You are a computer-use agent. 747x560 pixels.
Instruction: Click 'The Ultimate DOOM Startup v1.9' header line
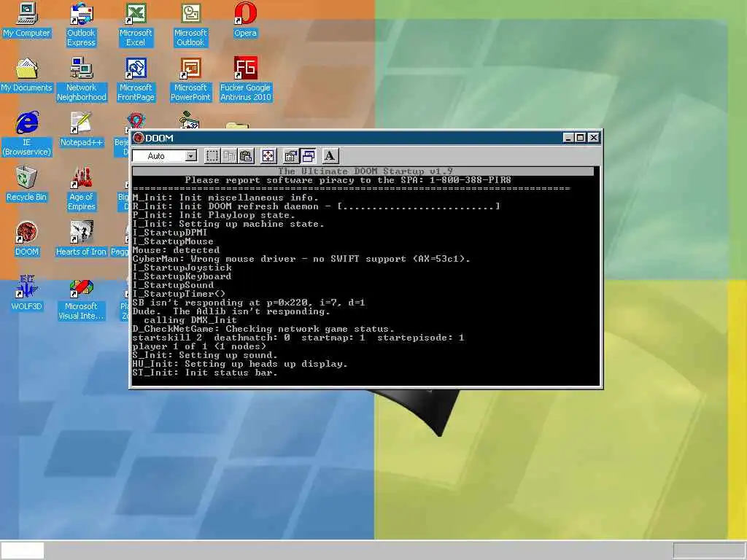[x=365, y=171]
